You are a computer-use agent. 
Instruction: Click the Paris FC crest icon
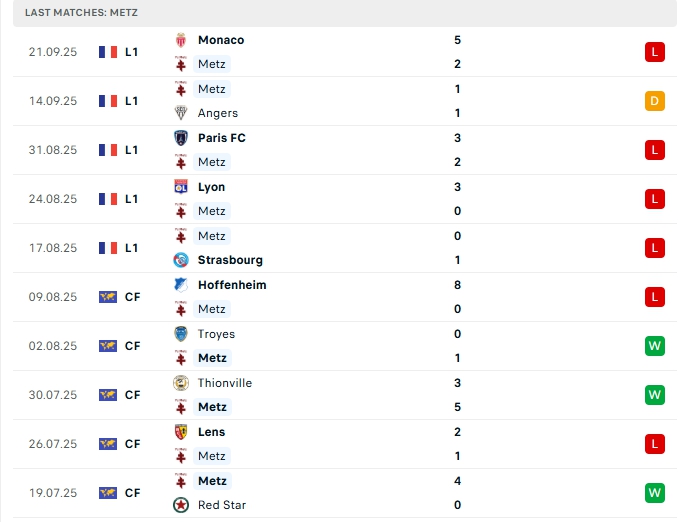tap(181, 138)
